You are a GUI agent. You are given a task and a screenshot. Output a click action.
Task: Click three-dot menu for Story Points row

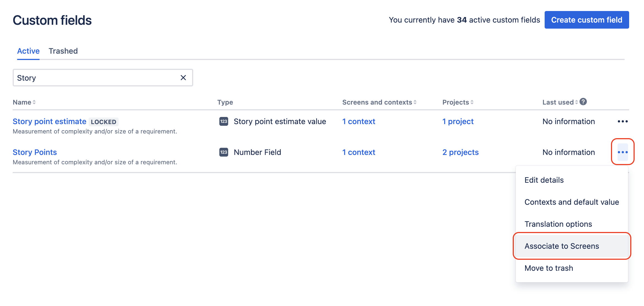coord(623,152)
